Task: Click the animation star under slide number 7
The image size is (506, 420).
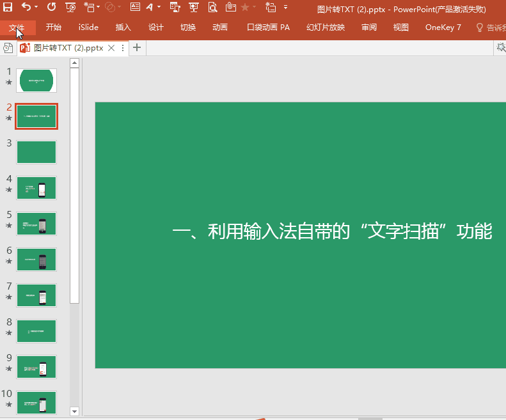Action: pyautogui.click(x=9, y=297)
